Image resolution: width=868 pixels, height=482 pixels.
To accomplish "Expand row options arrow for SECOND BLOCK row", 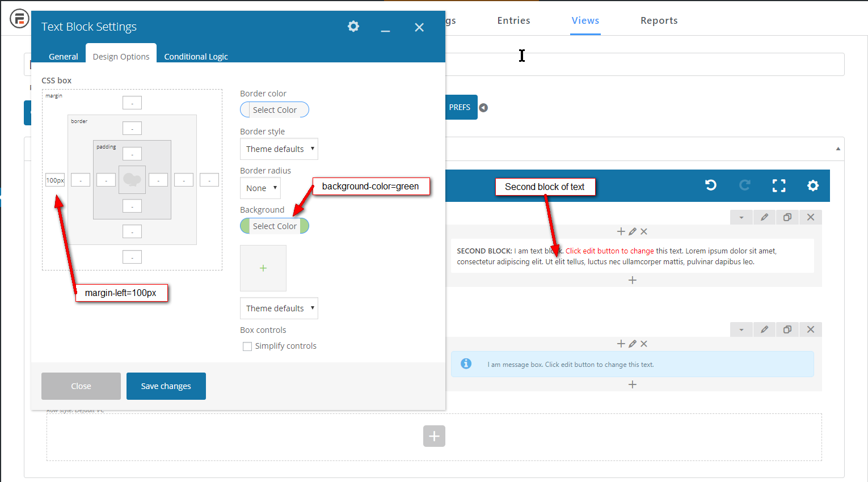I will [x=741, y=217].
